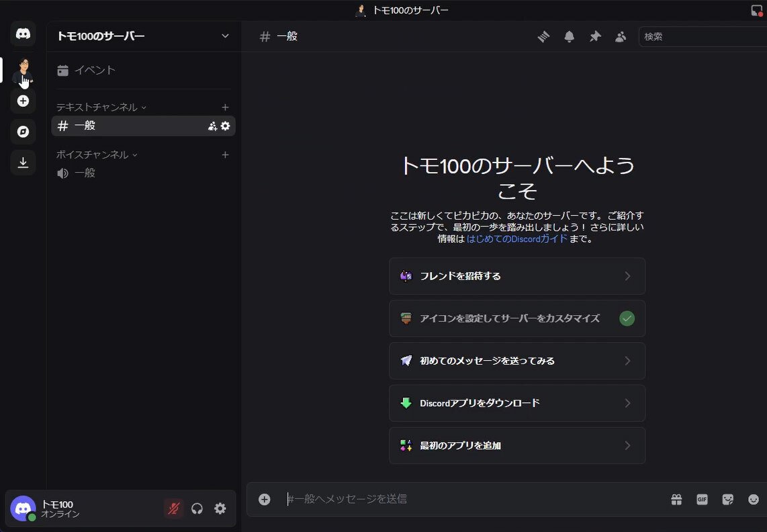The height and width of the screenshot is (532, 767).
Task: Open the emoji picker
Action: (x=754, y=499)
